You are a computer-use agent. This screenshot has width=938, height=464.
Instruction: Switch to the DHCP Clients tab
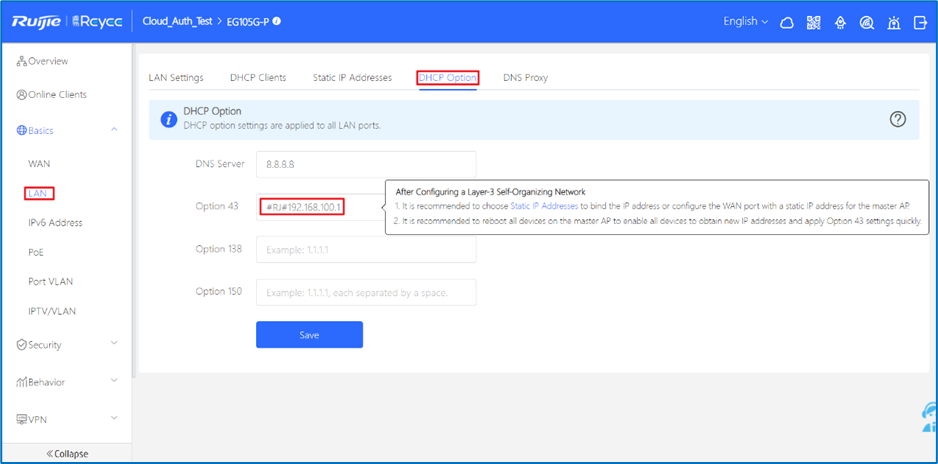coord(258,78)
